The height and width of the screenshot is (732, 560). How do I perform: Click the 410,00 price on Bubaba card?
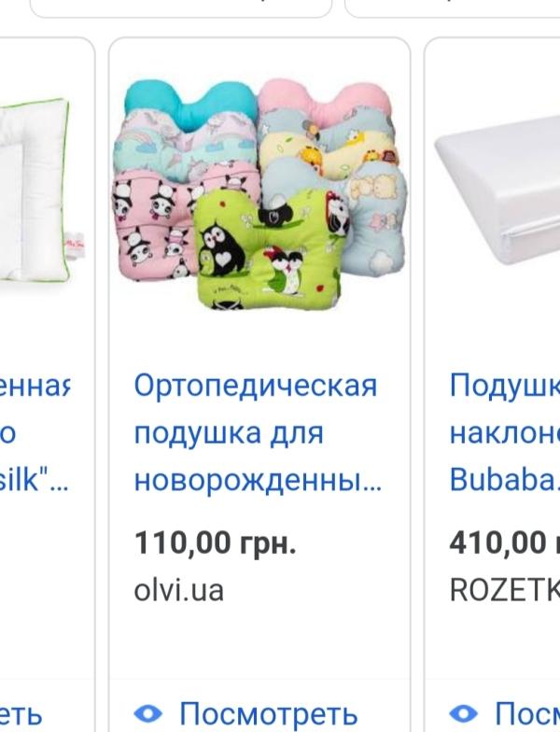pyautogui.click(x=504, y=542)
